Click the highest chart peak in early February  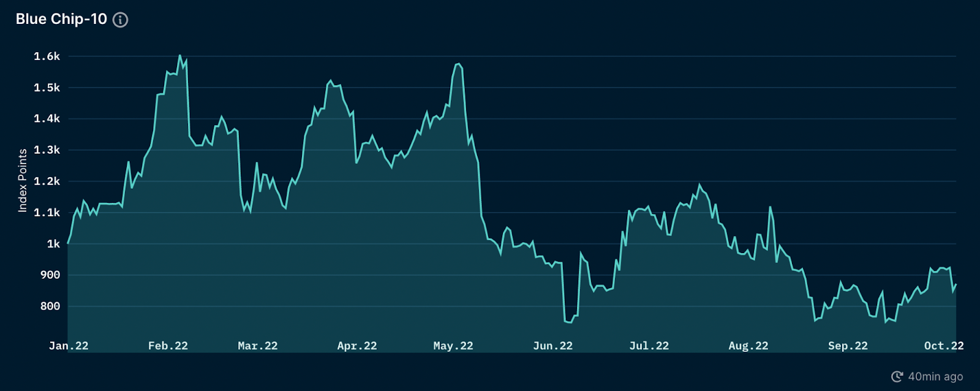(x=179, y=56)
